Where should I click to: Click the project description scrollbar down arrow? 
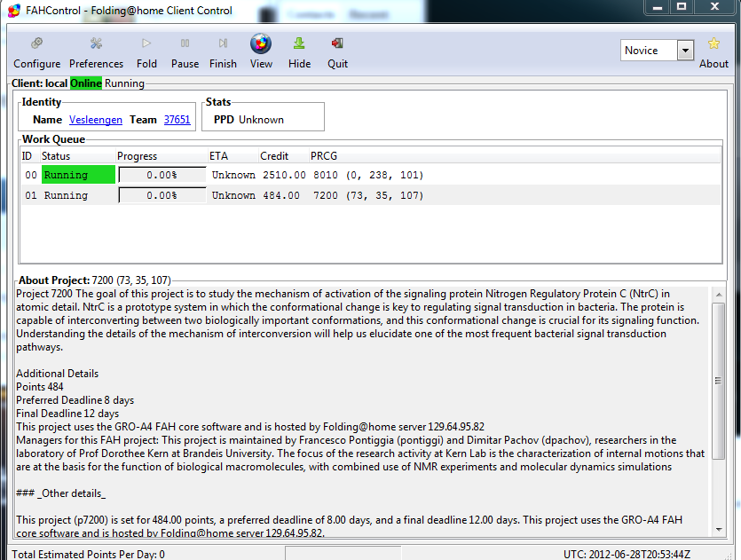pyautogui.click(x=718, y=530)
